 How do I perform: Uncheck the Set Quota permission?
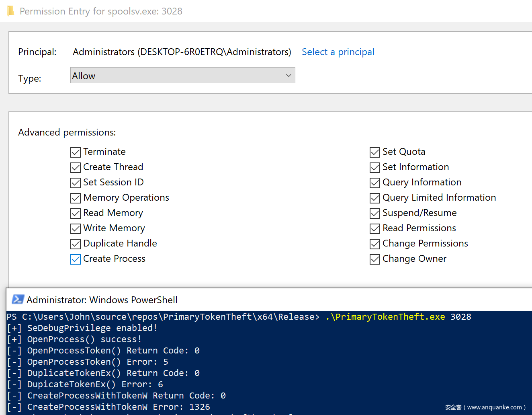pyautogui.click(x=374, y=152)
